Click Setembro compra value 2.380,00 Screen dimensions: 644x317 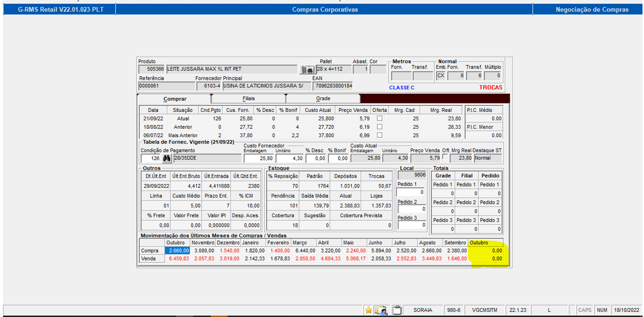point(456,250)
